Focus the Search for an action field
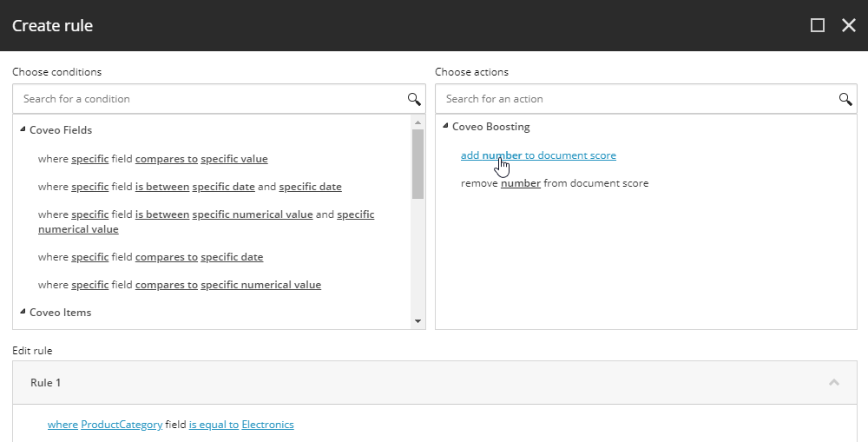The height and width of the screenshot is (442, 868). pyautogui.click(x=636, y=99)
